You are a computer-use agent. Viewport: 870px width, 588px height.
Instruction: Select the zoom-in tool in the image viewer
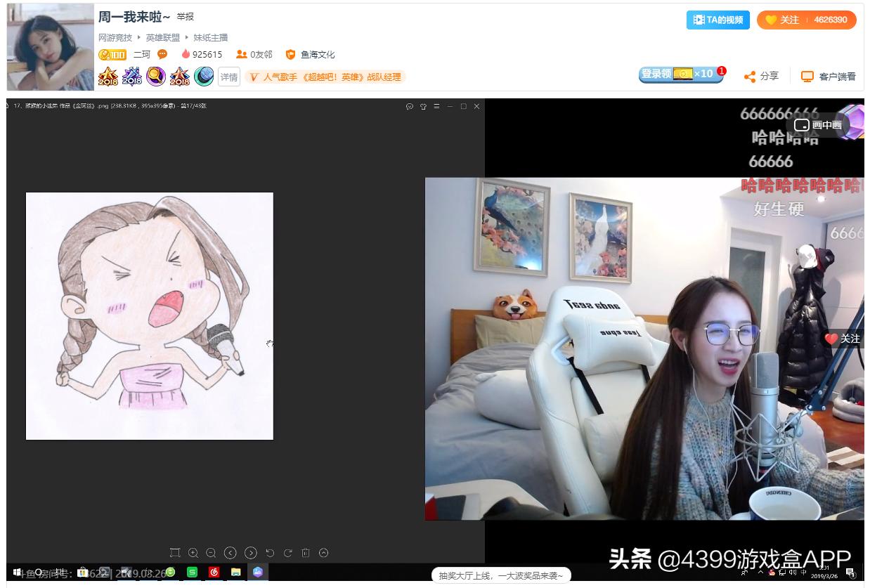click(193, 553)
